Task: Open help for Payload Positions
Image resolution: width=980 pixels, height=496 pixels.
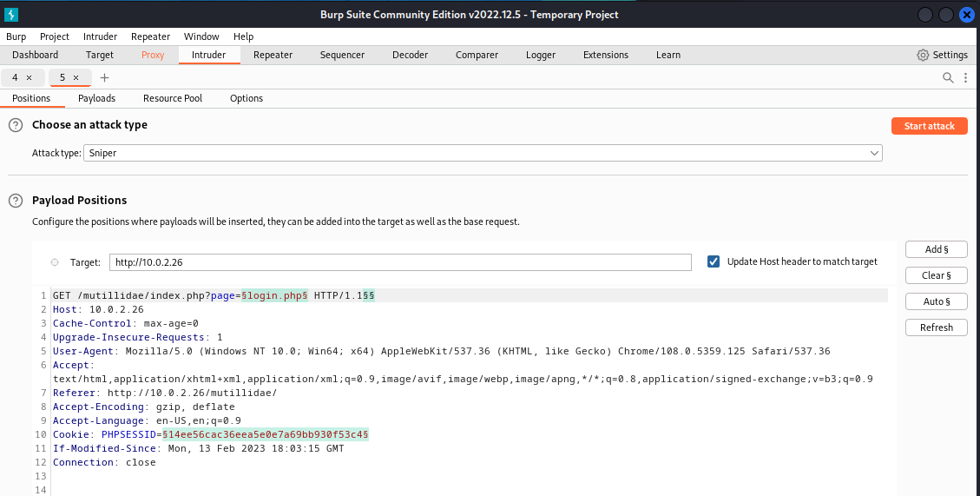Action: coord(15,201)
